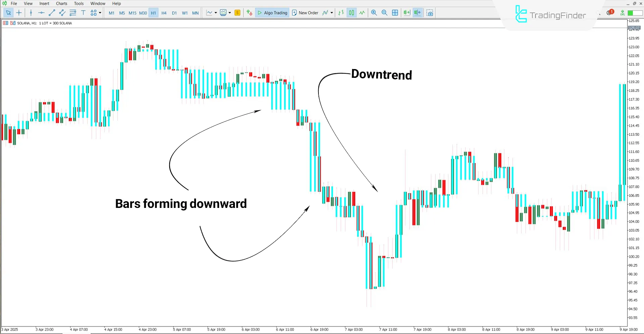Image resolution: width=644 pixels, height=334 pixels.
Task: Take a chart screenshot with the camera icon
Action: 430,13
